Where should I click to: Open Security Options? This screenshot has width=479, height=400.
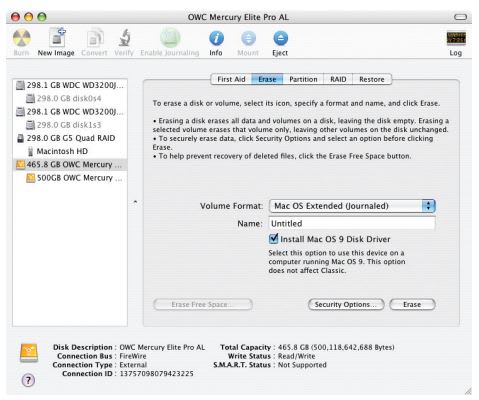pos(346,304)
